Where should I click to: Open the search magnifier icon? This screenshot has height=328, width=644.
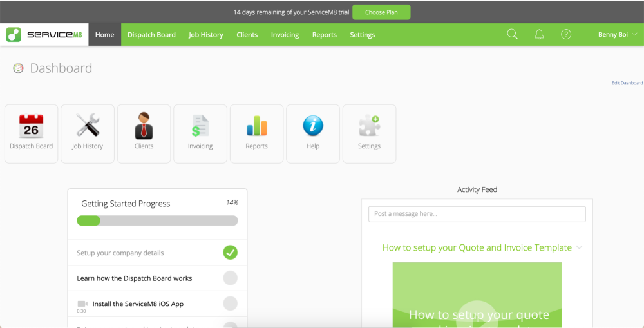[x=512, y=35]
